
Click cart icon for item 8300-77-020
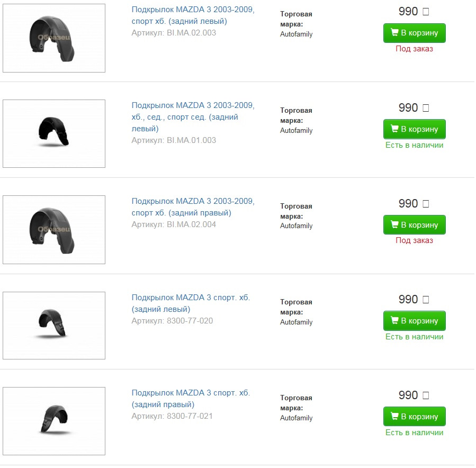(x=394, y=321)
